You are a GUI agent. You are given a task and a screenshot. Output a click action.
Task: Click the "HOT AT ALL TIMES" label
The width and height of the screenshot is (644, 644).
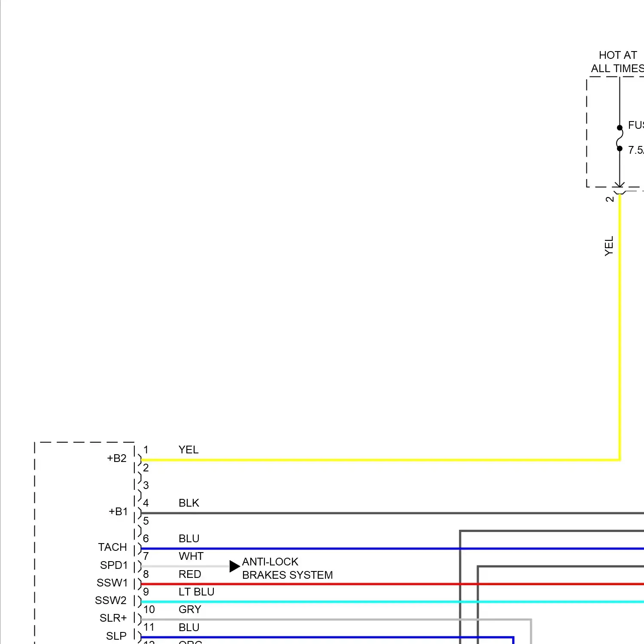tap(618, 62)
